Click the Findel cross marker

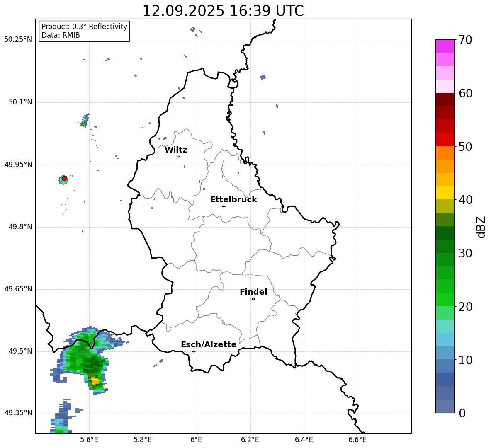click(x=253, y=299)
